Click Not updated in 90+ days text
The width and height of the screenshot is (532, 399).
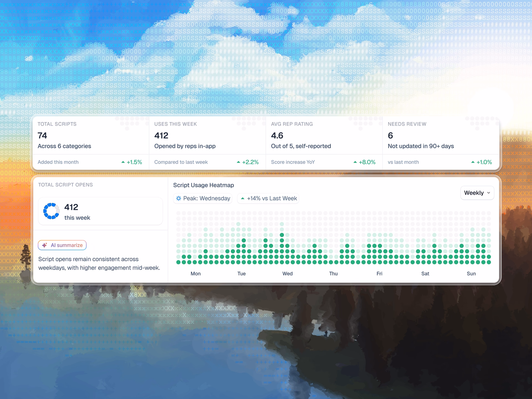point(421,146)
